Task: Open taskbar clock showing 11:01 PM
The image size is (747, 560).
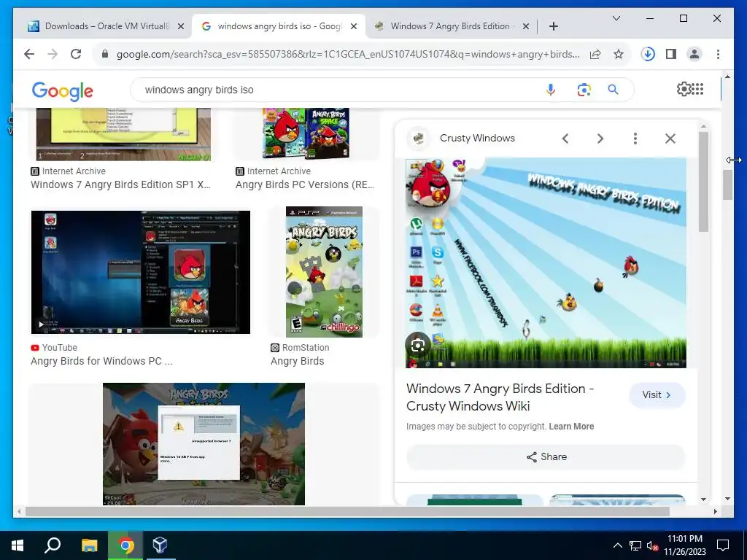Action: [684, 545]
